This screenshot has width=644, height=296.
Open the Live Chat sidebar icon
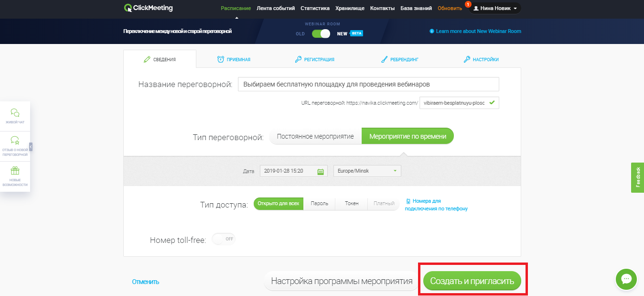(x=15, y=113)
